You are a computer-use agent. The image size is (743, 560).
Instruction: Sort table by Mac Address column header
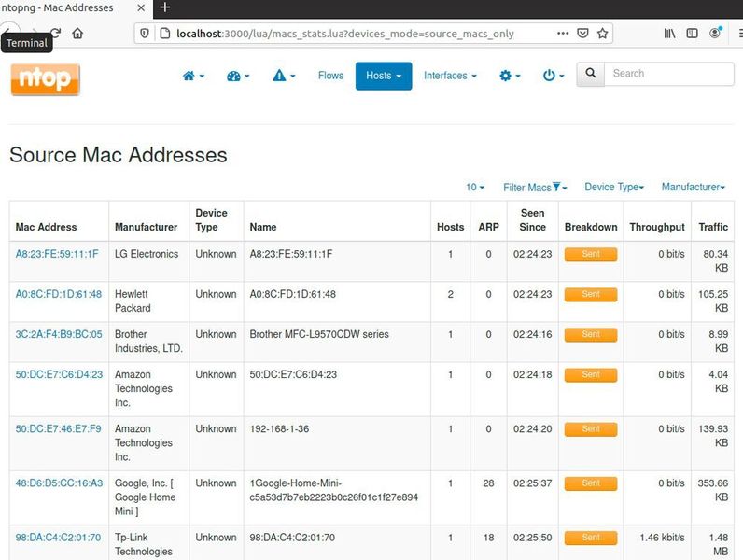46,227
